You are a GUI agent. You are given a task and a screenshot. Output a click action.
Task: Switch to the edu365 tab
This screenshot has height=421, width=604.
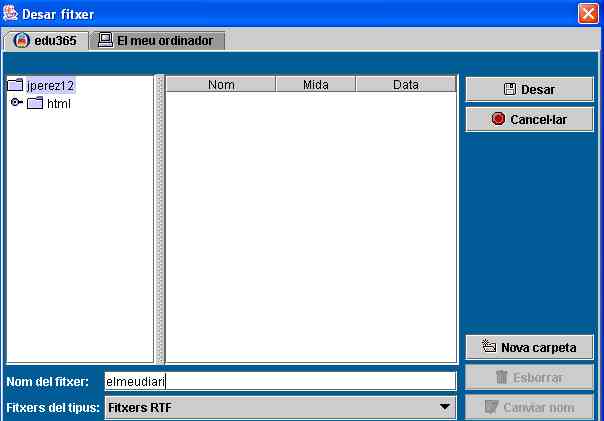(46, 40)
